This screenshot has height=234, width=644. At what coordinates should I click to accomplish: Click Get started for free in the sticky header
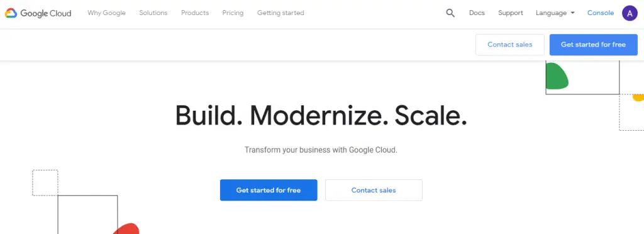pos(594,45)
